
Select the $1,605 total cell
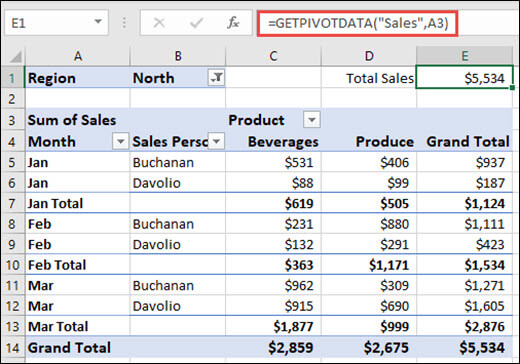point(464,306)
